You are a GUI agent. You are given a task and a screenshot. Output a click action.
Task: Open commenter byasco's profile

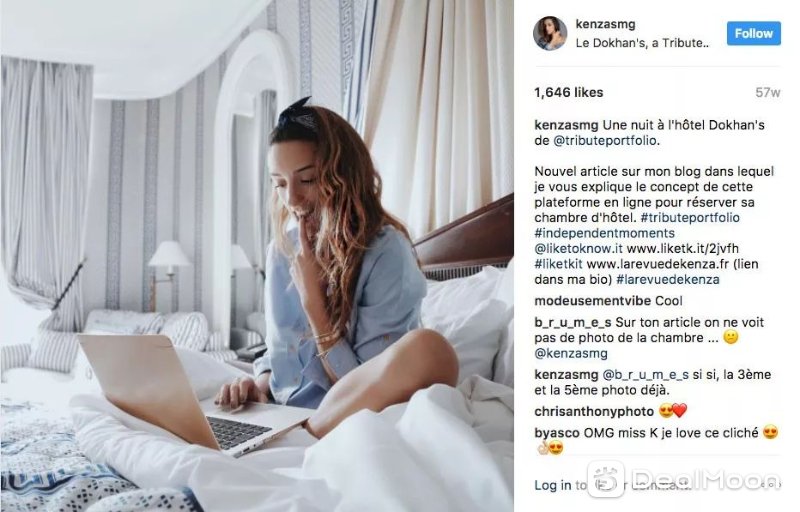(557, 432)
